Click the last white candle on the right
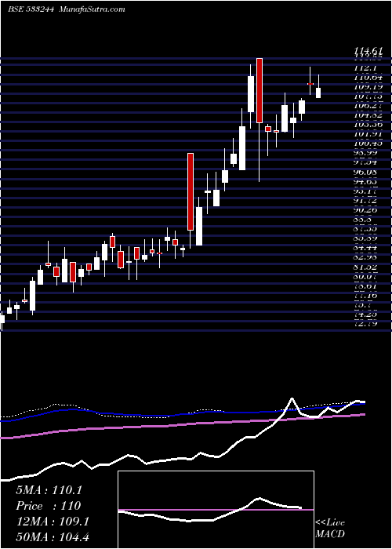Viewport: 392px width, 549px height. click(318, 93)
